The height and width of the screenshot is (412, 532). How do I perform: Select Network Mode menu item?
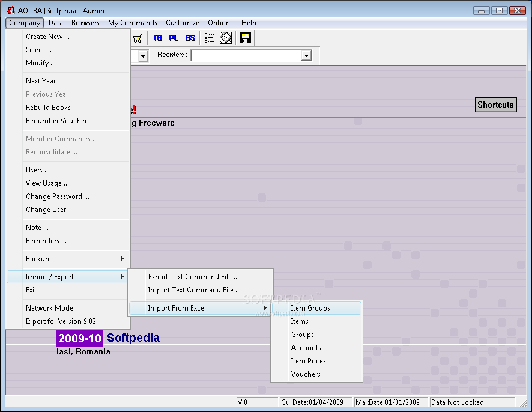68,308
